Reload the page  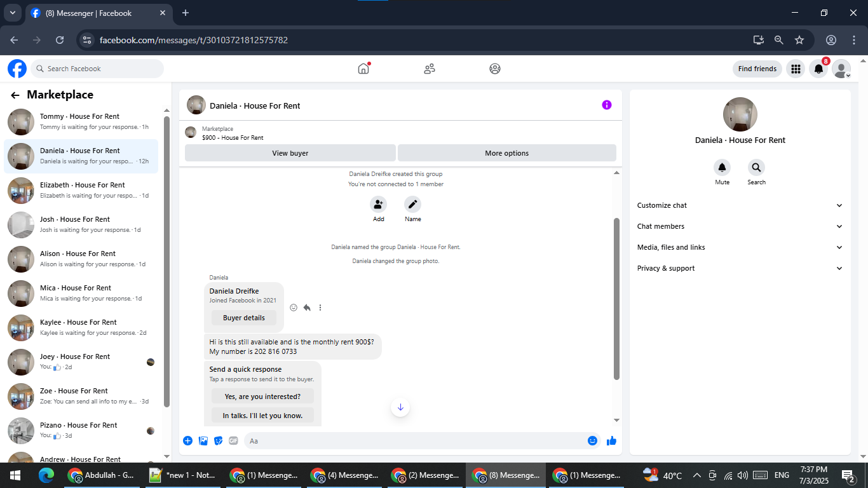coord(60,40)
